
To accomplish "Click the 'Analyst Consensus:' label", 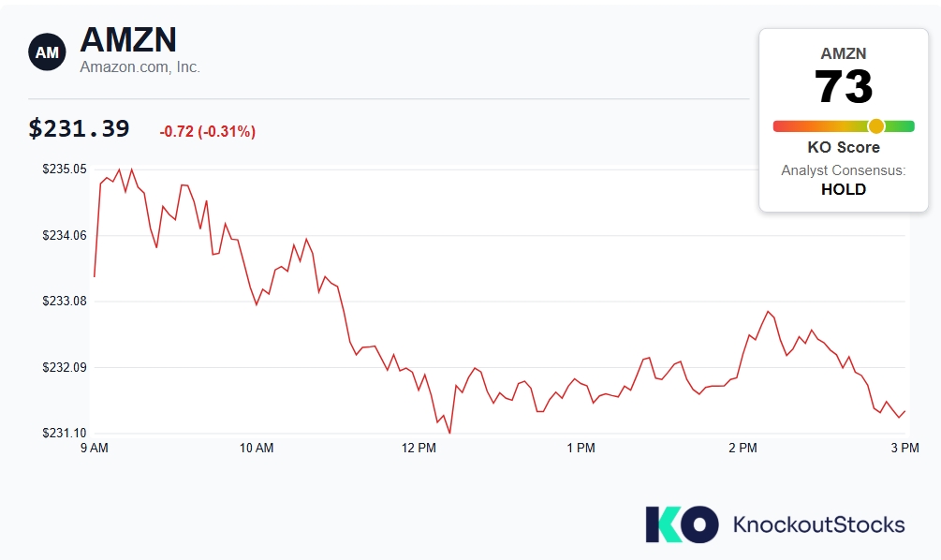I will click(844, 170).
